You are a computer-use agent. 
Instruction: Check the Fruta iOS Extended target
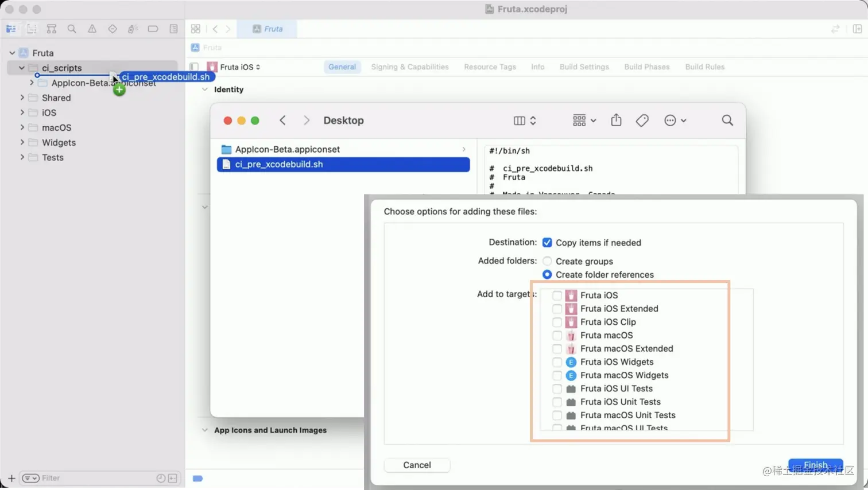tap(557, 309)
